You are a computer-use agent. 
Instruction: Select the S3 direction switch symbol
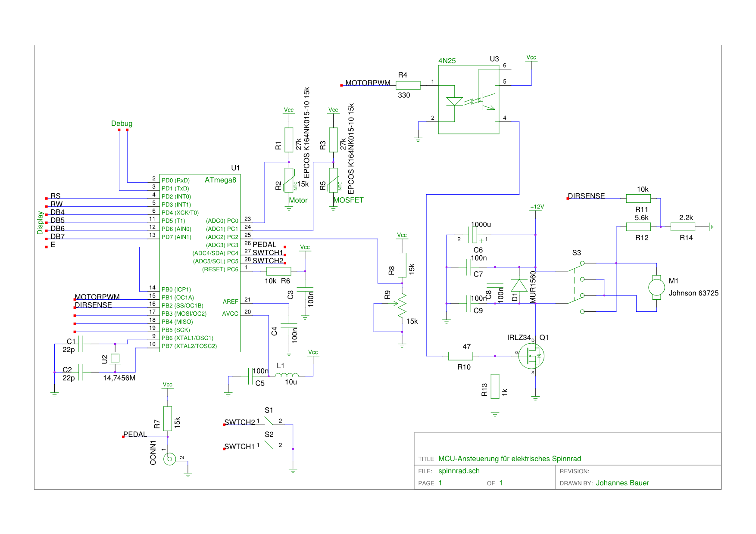[578, 287]
